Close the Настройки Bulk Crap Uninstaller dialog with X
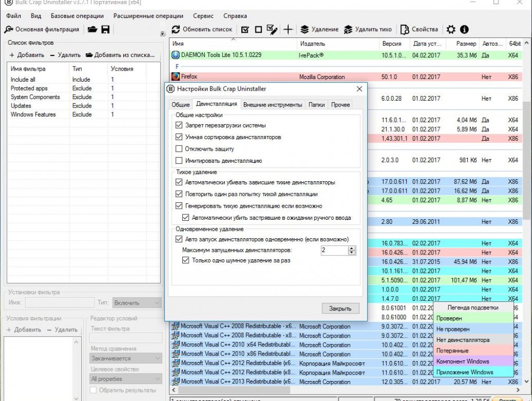532x401 pixels. (x=359, y=89)
